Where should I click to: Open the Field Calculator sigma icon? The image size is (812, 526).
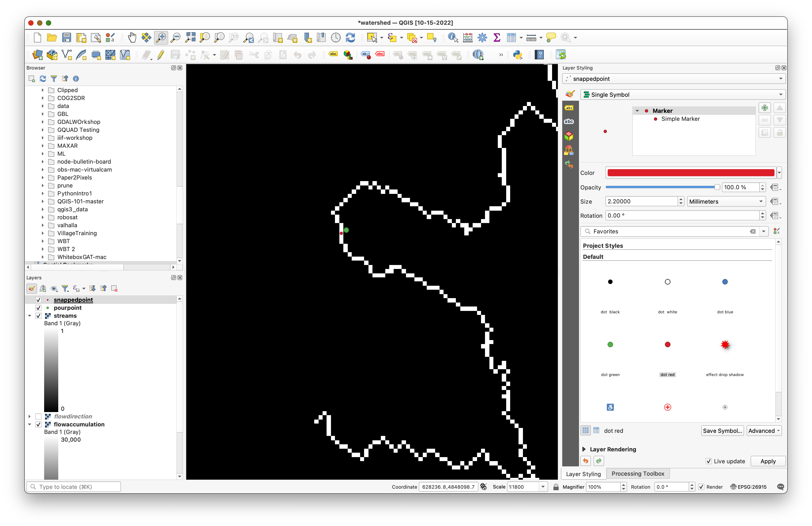coord(497,38)
